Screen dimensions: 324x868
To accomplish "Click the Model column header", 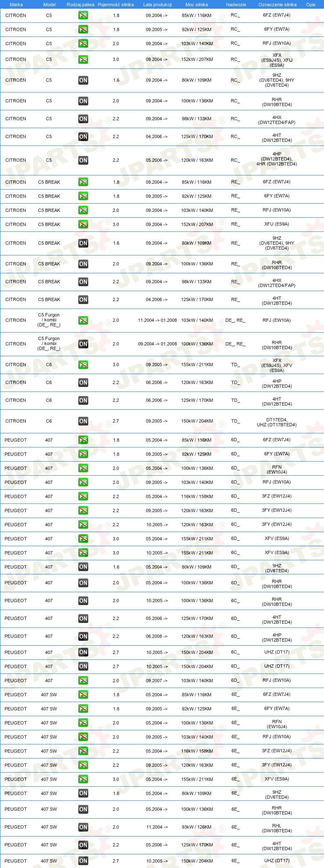I will point(49,5).
